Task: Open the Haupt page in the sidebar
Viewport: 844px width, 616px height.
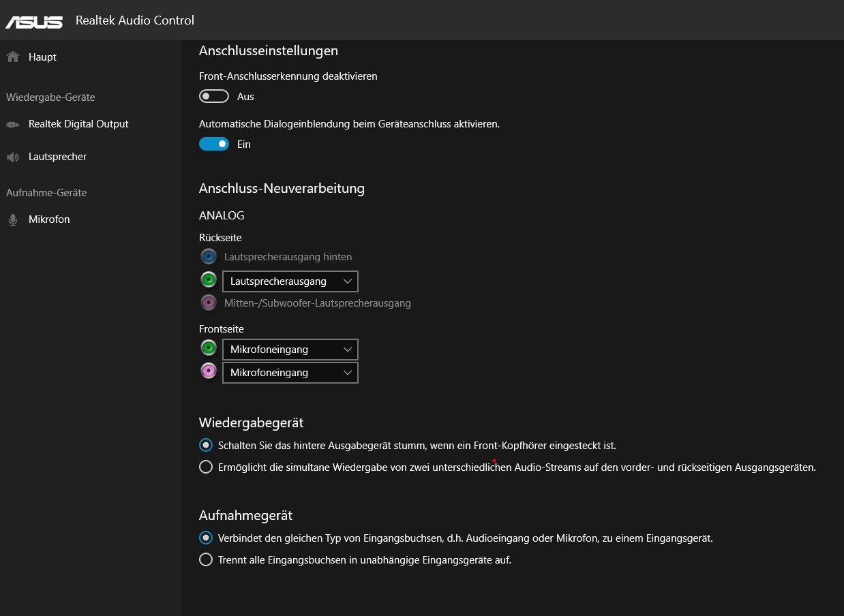Action: pyautogui.click(x=42, y=57)
